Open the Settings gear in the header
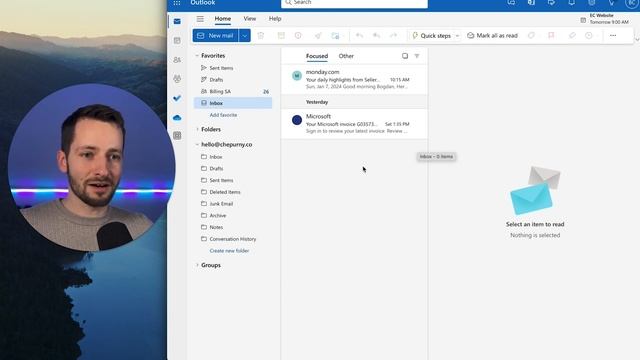The height and width of the screenshot is (360, 640). [591, 3]
